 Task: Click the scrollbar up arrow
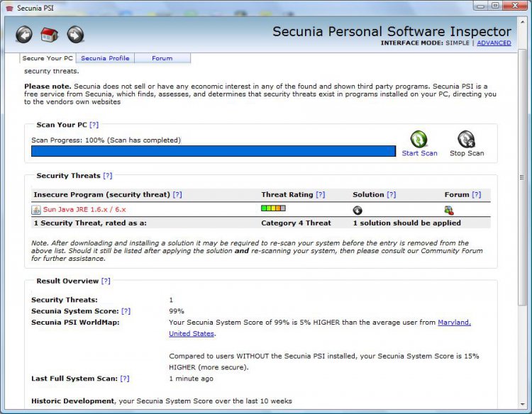point(522,21)
